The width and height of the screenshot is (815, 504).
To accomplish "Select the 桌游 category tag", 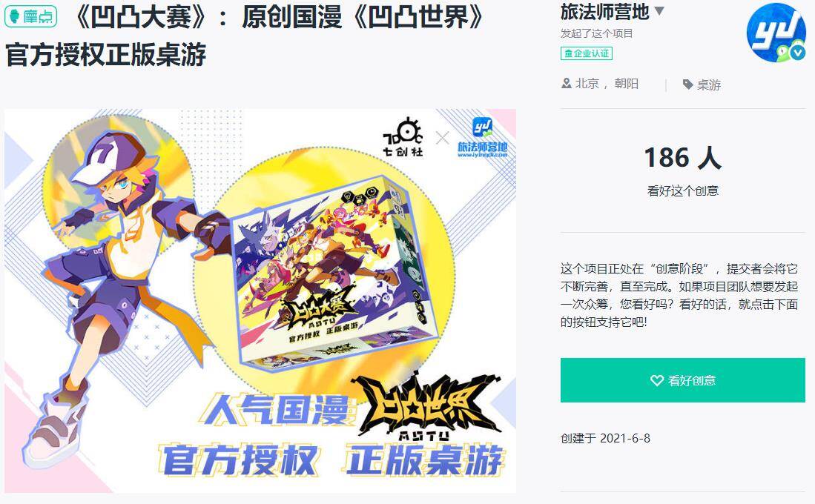I will click(708, 84).
